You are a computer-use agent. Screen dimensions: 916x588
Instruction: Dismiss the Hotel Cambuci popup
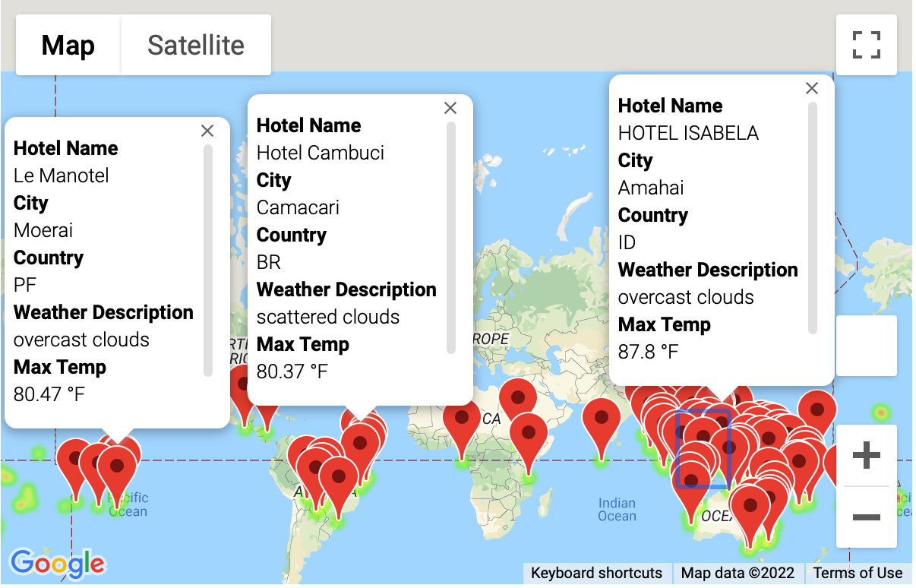point(450,108)
